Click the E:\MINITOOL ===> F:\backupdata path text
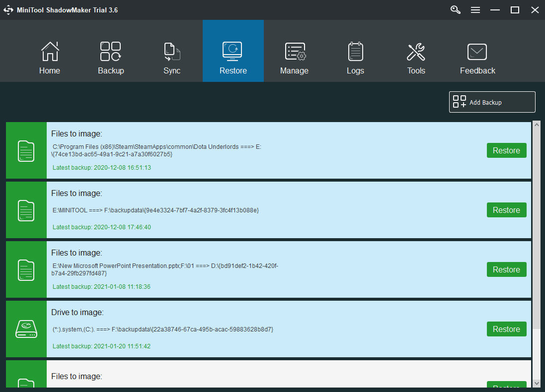The image size is (545, 392). (x=156, y=210)
